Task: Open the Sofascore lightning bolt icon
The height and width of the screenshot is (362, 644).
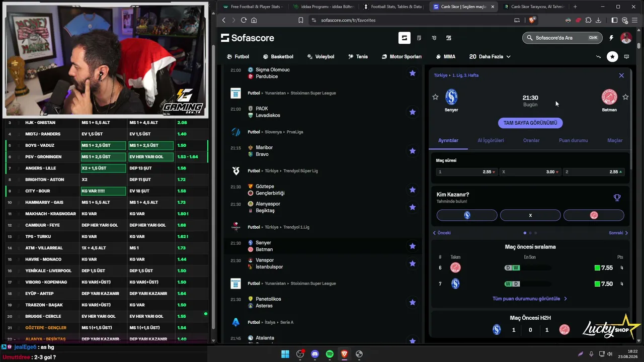Action: tap(611, 38)
